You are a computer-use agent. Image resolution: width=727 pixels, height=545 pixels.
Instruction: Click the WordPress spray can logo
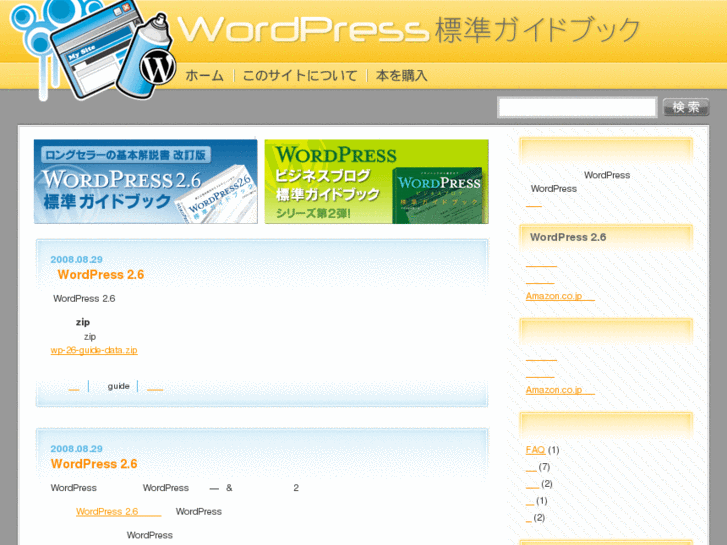coord(95,50)
